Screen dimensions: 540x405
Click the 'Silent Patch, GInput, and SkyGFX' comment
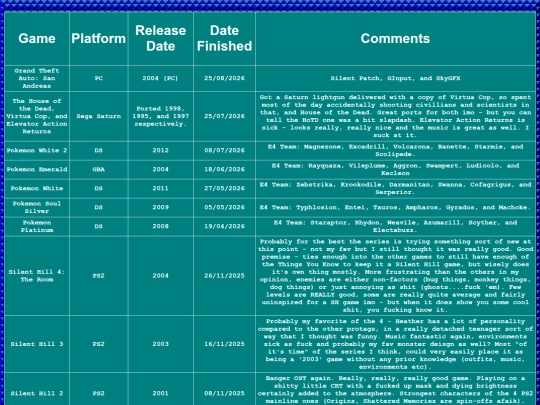point(395,78)
